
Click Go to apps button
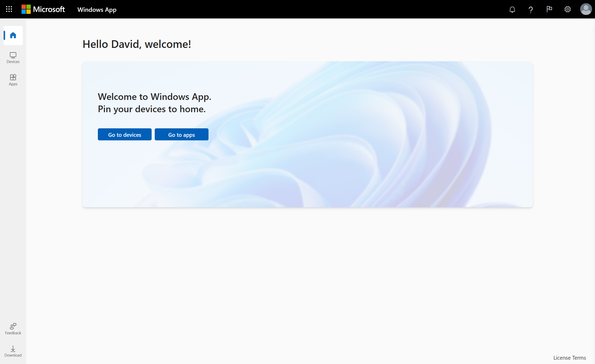click(x=182, y=134)
